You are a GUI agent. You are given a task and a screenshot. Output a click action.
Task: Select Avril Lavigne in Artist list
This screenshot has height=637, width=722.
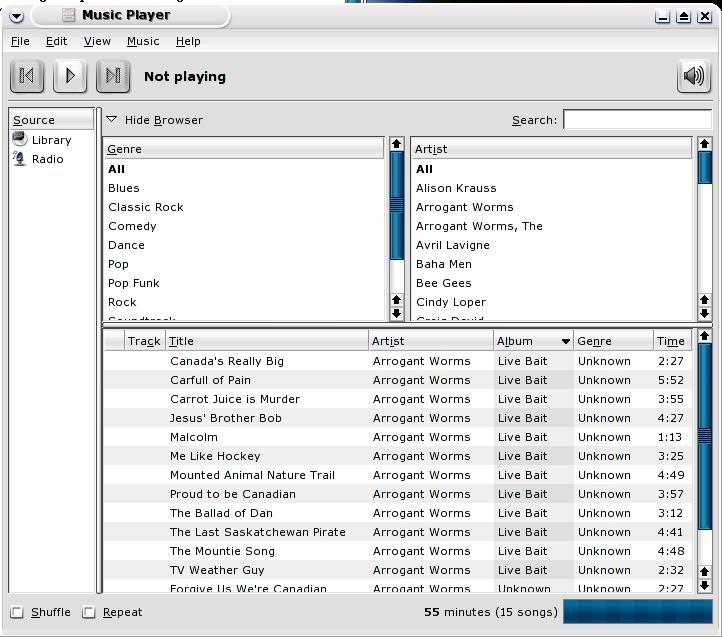pos(453,245)
